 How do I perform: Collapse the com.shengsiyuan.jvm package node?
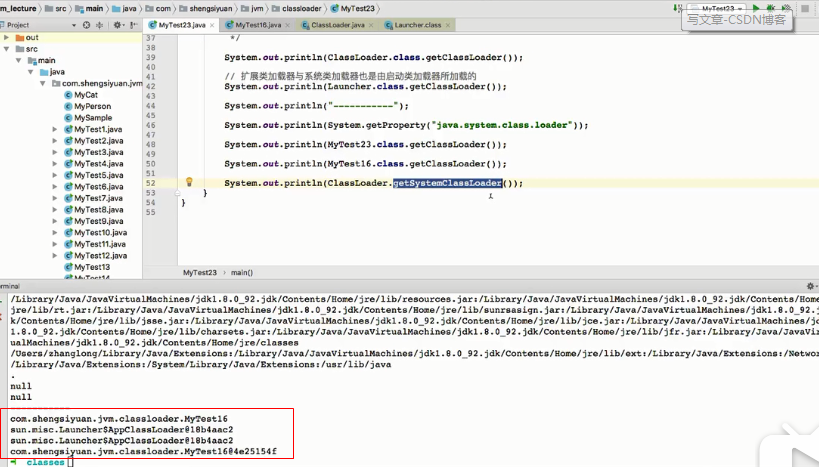tap(42, 84)
